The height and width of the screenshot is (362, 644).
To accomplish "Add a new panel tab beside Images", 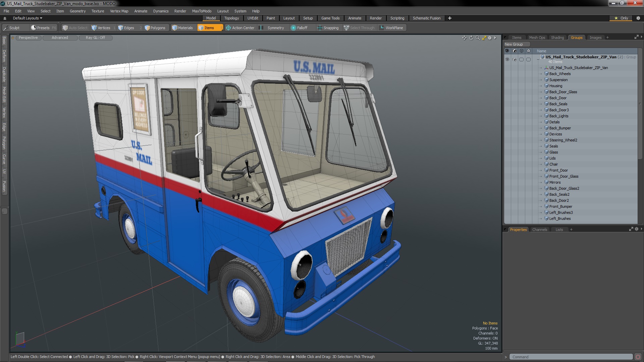I will click(x=607, y=38).
